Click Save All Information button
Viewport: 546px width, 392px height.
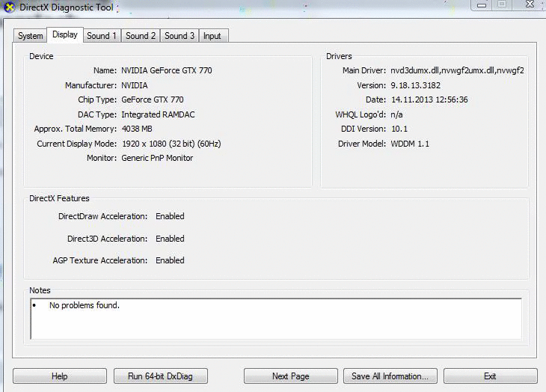tap(390, 376)
